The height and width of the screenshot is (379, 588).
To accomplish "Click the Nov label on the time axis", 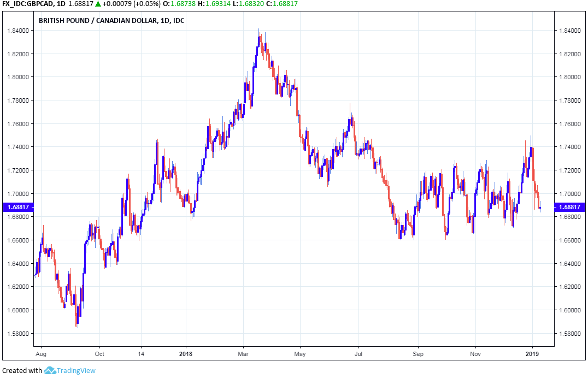I will pyautogui.click(x=475, y=353).
